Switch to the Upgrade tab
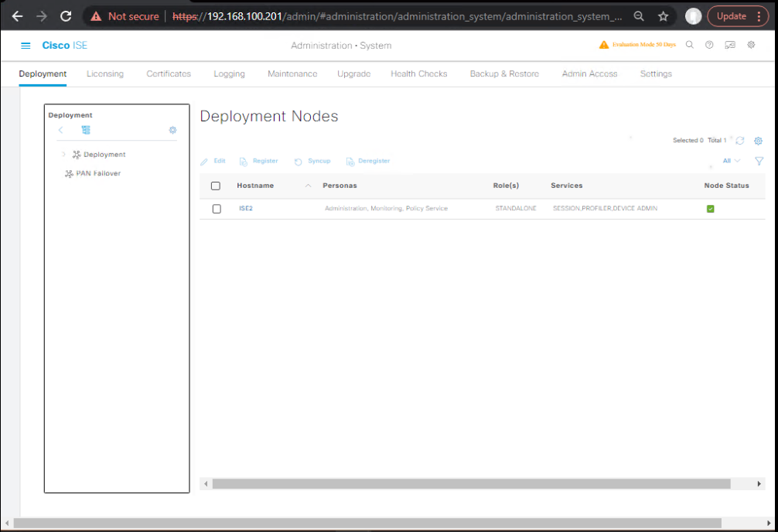Screen dimensions: 778x532 pos(353,73)
